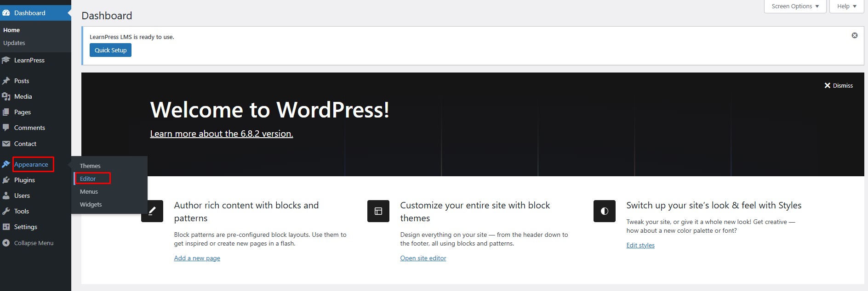868x291 pixels.
Task: Choose Editor from the Appearance flyout
Action: click(88, 179)
